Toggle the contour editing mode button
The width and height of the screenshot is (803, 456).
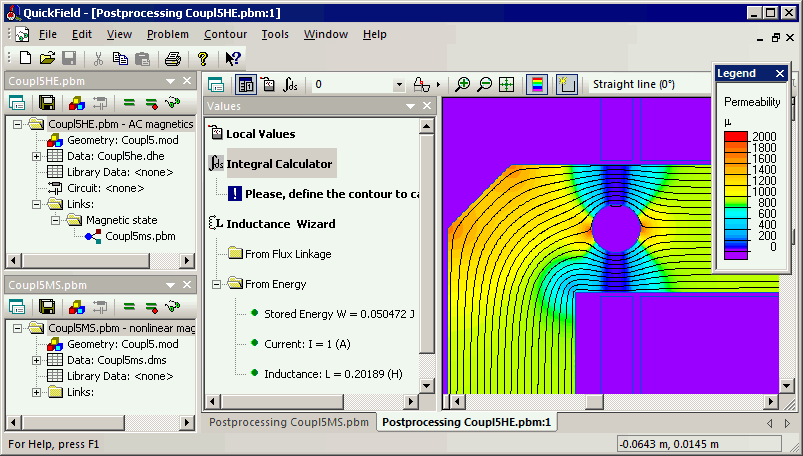tap(566, 85)
